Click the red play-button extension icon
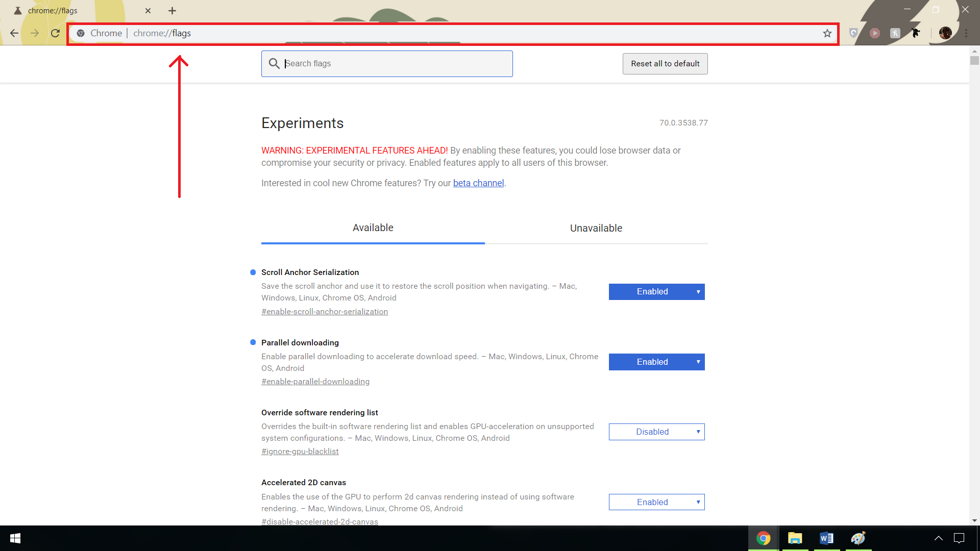Screen dimensions: 980x551 pyautogui.click(x=875, y=33)
